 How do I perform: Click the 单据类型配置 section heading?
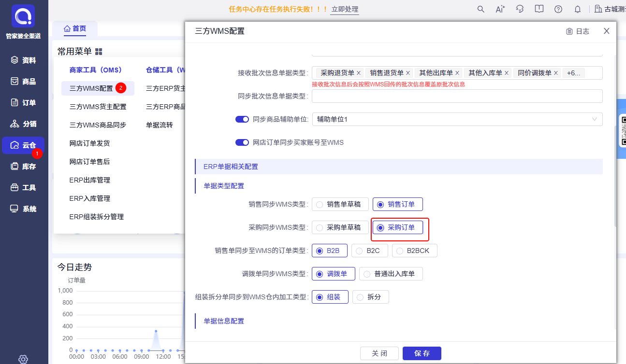pos(224,186)
